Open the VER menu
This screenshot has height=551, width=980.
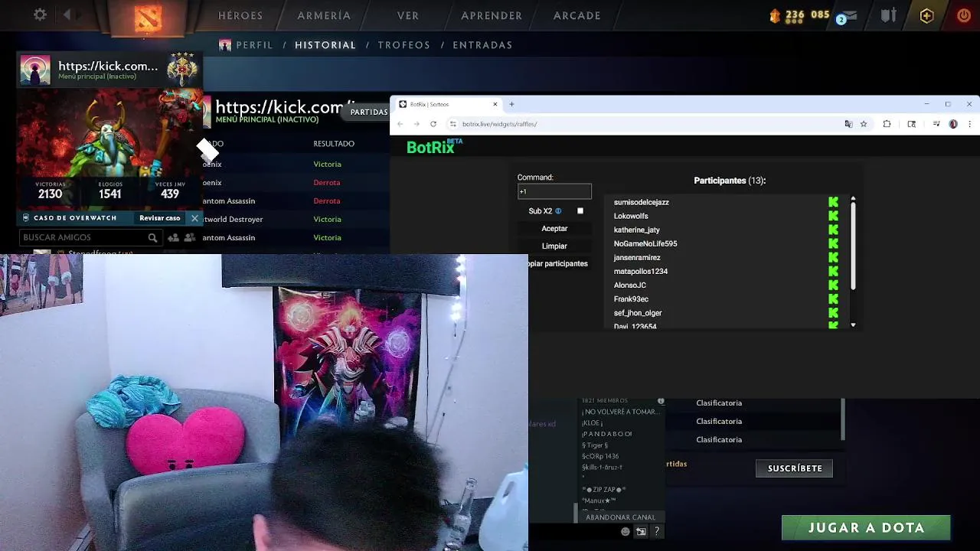(408, 15)
